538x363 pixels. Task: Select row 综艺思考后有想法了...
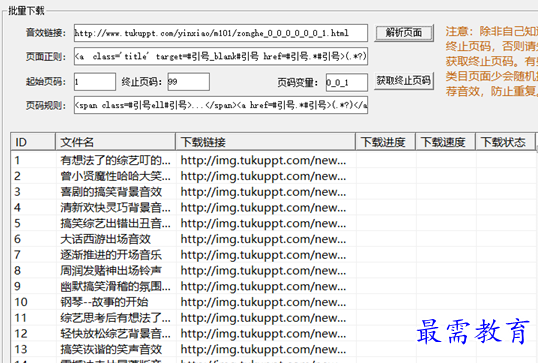click(x=273, y=318)
